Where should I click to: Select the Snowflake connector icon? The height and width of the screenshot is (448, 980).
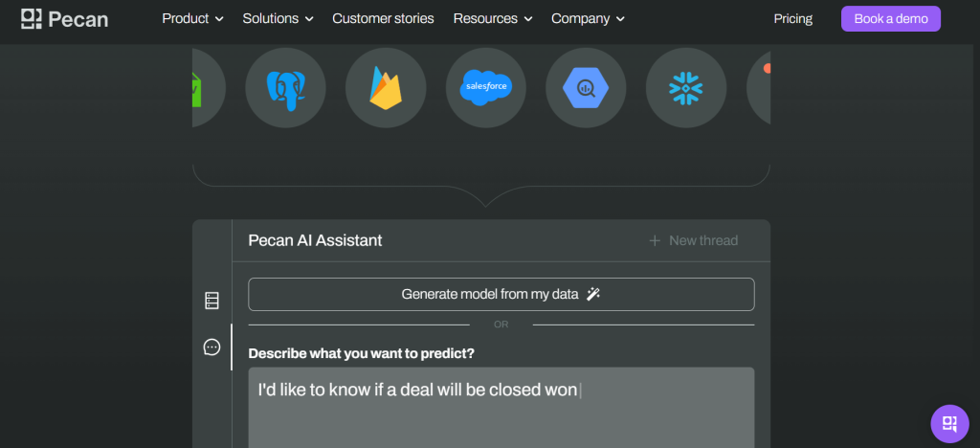(x=685, y=88)
